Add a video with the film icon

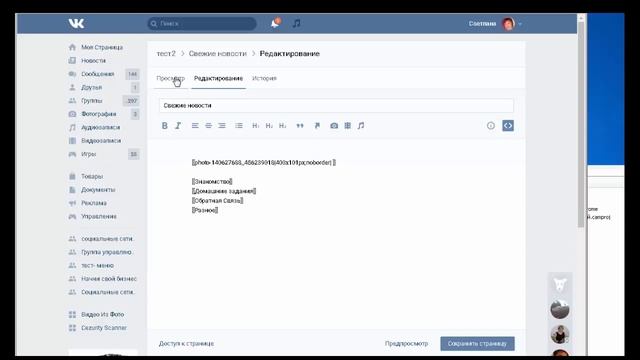pos(347,126)
